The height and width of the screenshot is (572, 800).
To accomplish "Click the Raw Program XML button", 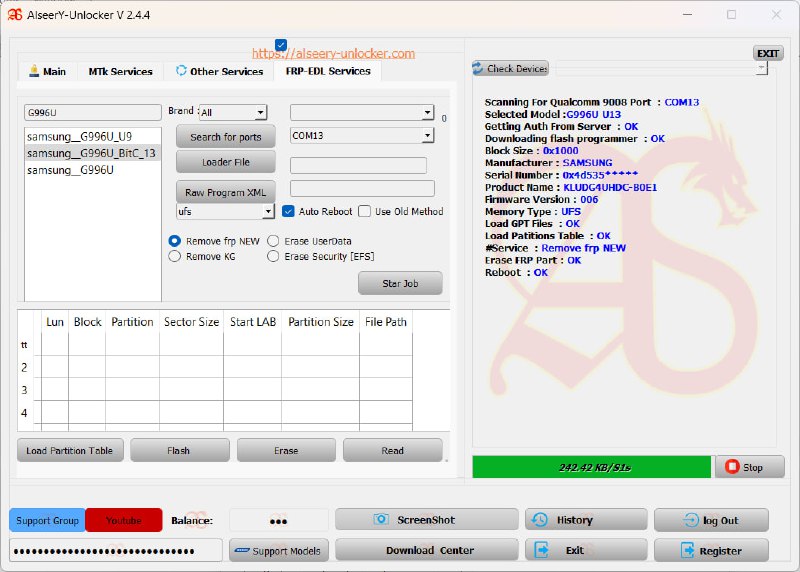I will pos(226,192).
